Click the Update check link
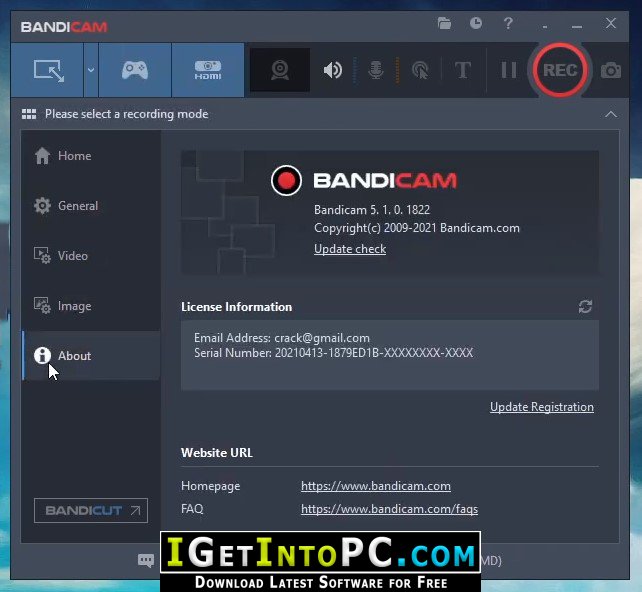 pos(350,249)
